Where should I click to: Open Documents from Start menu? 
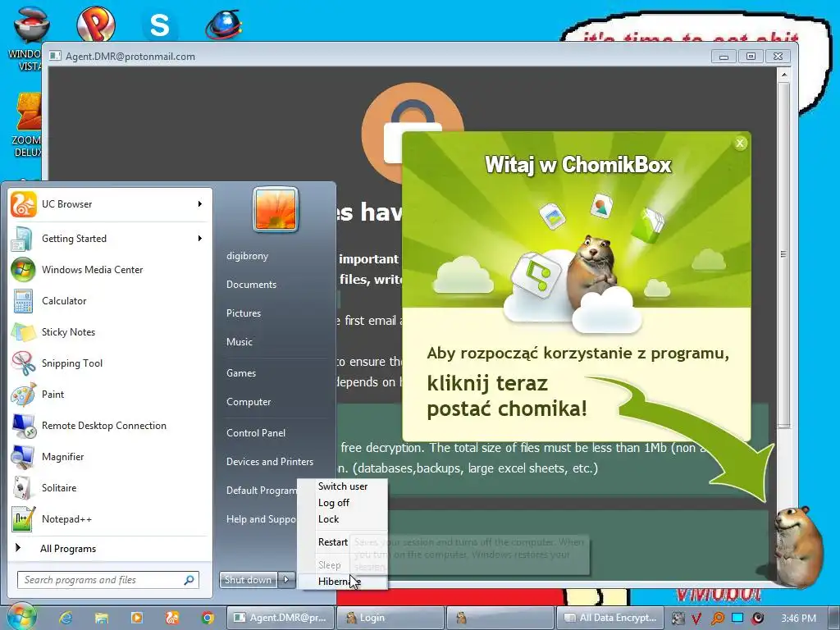(x=251, y=285)
